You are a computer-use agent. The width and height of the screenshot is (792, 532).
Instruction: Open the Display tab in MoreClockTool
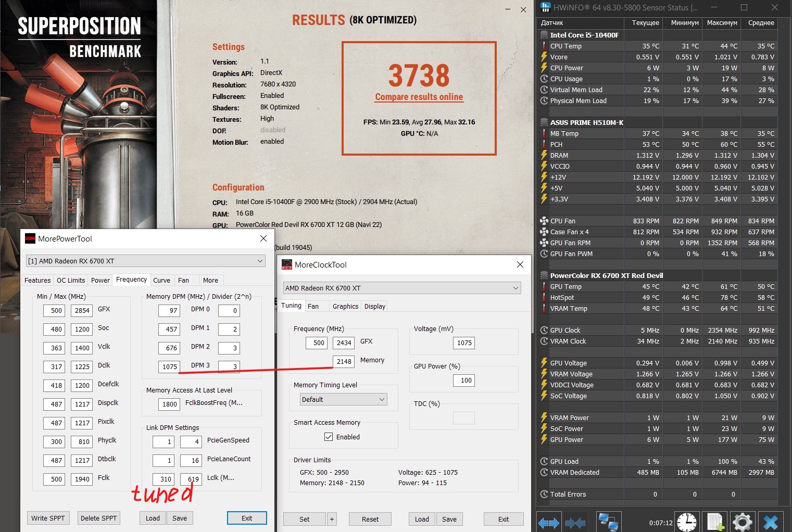pyautogui.click(x=375, y=306)
